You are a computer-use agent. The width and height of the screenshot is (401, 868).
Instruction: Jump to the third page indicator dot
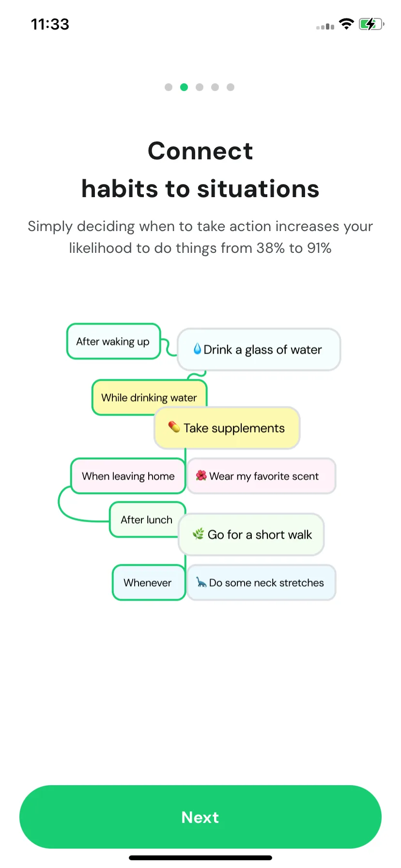pos(200,87)
